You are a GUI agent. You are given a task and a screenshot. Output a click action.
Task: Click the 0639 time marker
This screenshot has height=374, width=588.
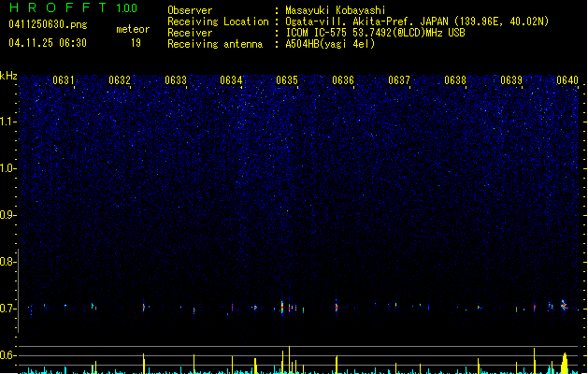511,80
